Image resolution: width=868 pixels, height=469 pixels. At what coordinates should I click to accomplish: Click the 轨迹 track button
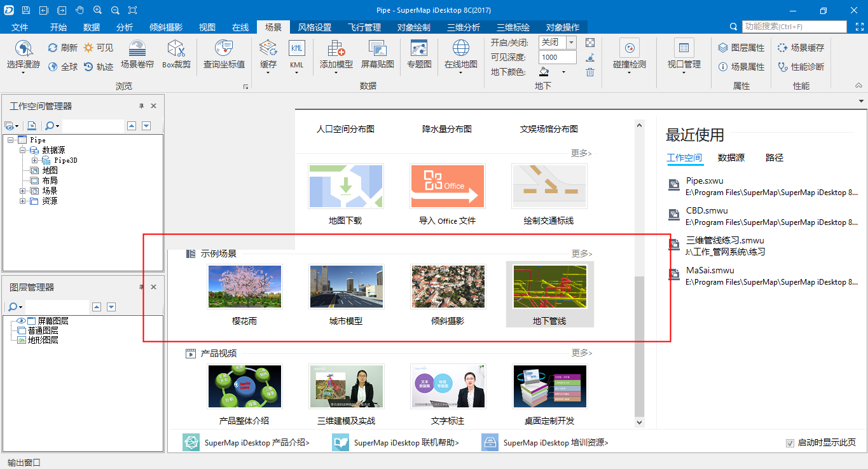(99, 67)
